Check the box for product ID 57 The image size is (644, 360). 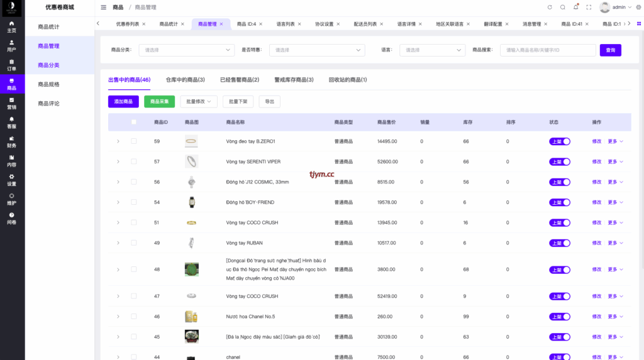point(133,161)
